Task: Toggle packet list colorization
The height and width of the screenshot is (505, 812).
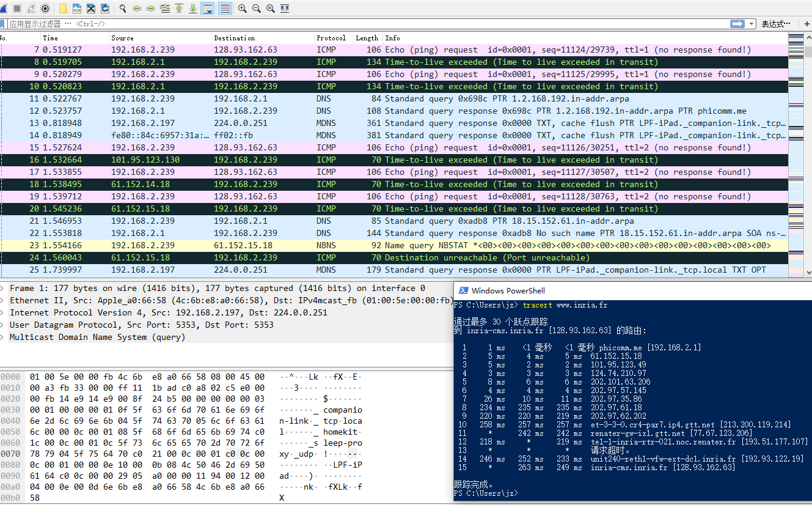Action: click(x=225, y=9)
